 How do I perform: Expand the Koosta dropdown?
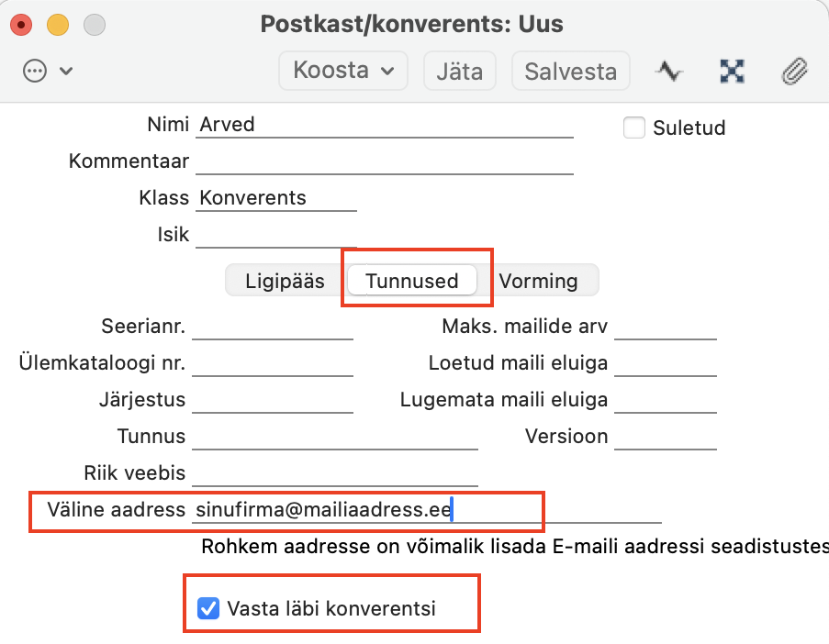coord(343,71)
